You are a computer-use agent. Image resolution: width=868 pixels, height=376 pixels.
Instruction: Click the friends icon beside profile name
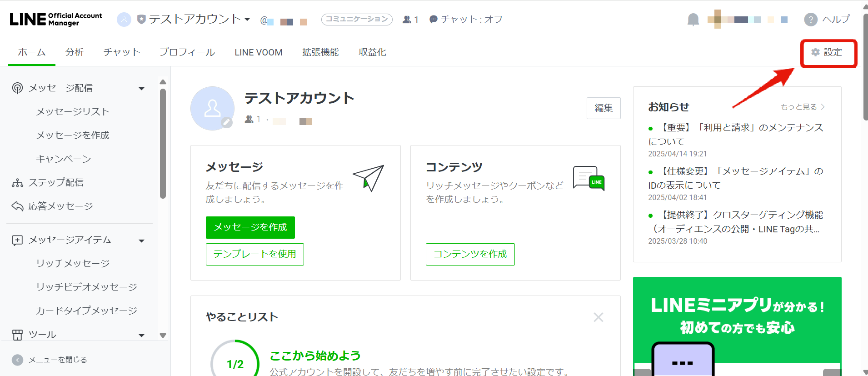(249, 119)
